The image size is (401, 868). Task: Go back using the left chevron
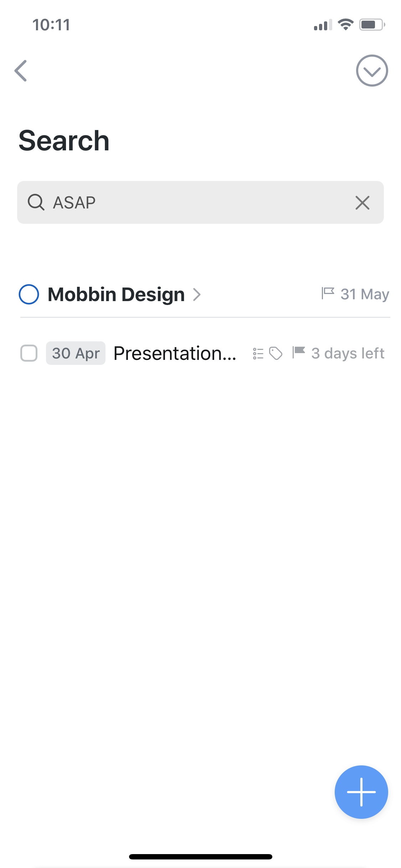click(x=21, y=71)
